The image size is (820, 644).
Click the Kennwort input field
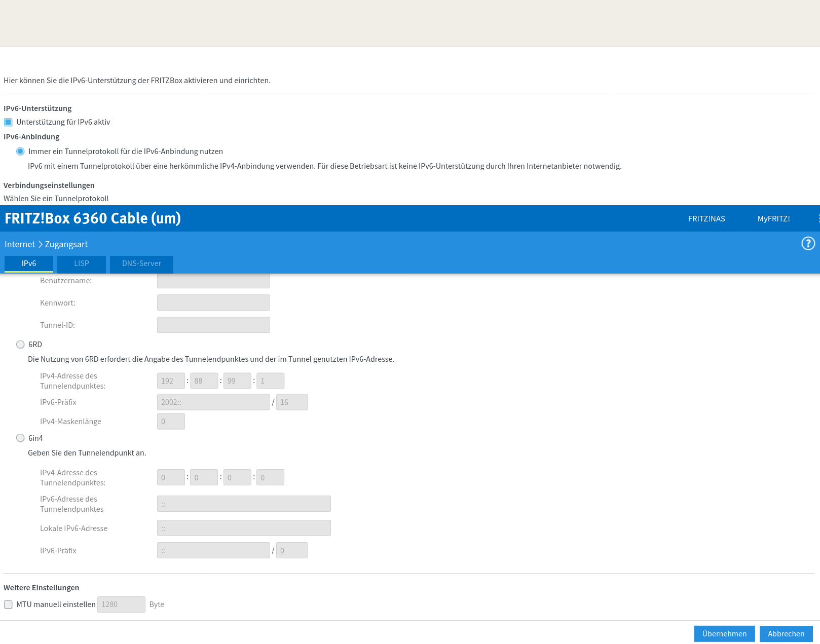pos(213,303)
